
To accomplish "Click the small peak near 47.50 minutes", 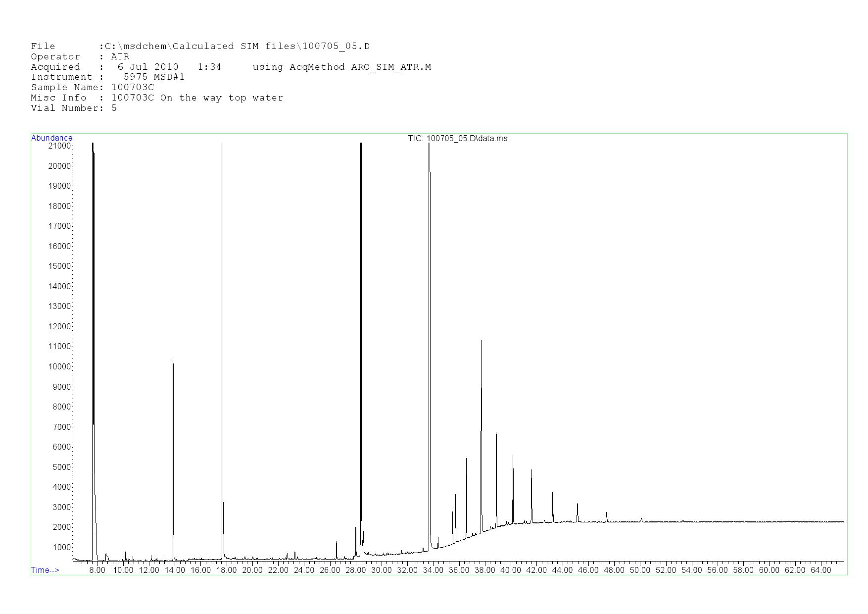I will point(606,513).
